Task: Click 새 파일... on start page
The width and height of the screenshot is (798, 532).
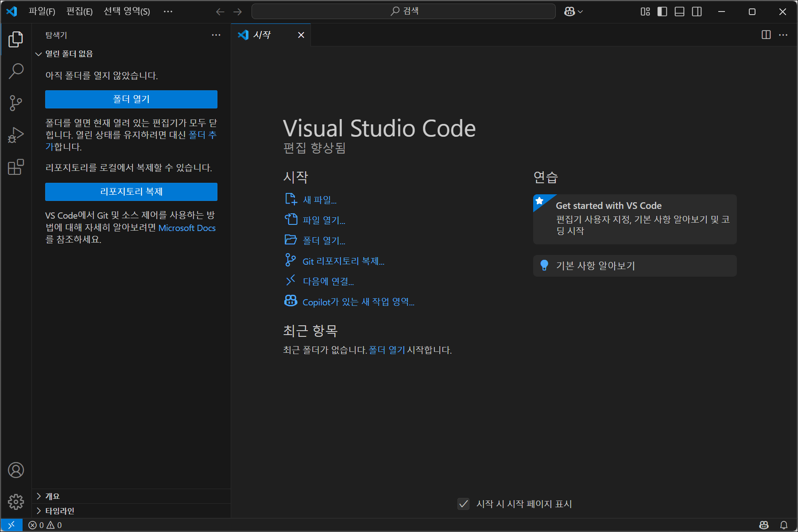Action: [x=310, y=200]
